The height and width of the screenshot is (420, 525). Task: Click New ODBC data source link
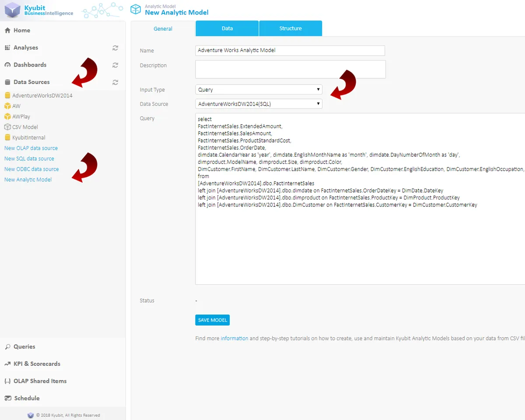tap(31, 169)
